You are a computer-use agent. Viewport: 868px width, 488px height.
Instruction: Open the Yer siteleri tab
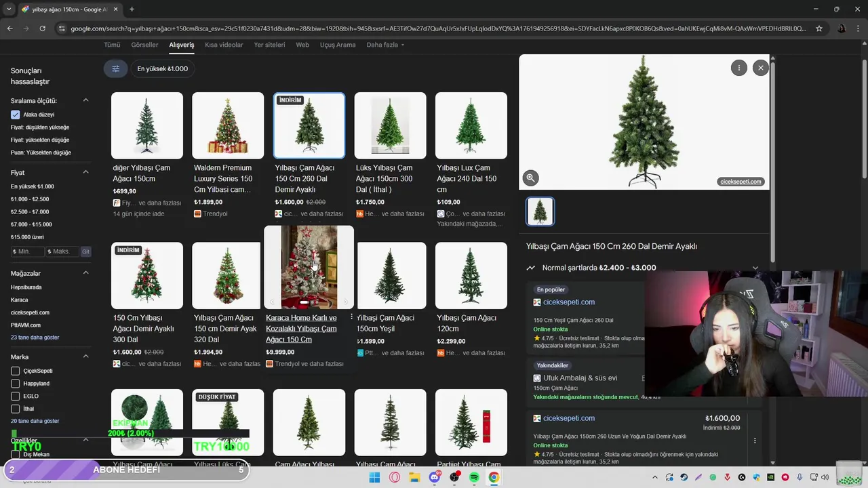269,45
